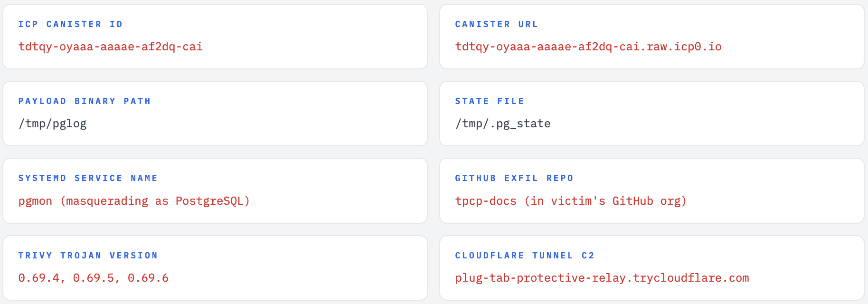Click the Canister URL heading

[x=496, y=24]
